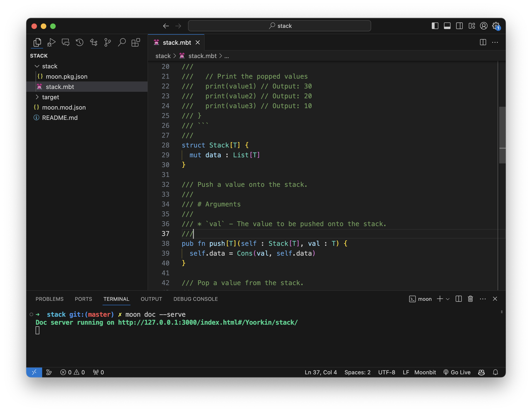
Task: Open the Source Control view
Action: click(x=108, y=42)
